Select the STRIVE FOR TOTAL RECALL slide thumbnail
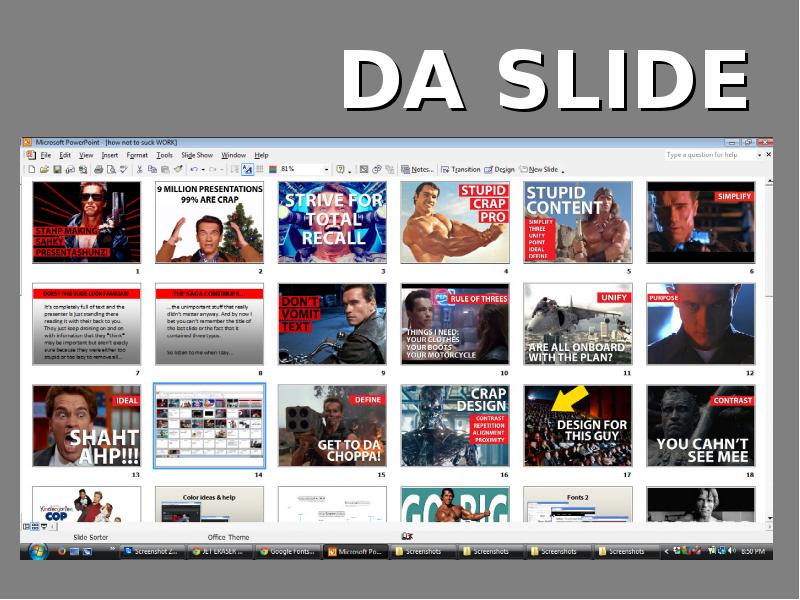Image resolution: width=800 pixels, height=600 pixels. (332, 221)
